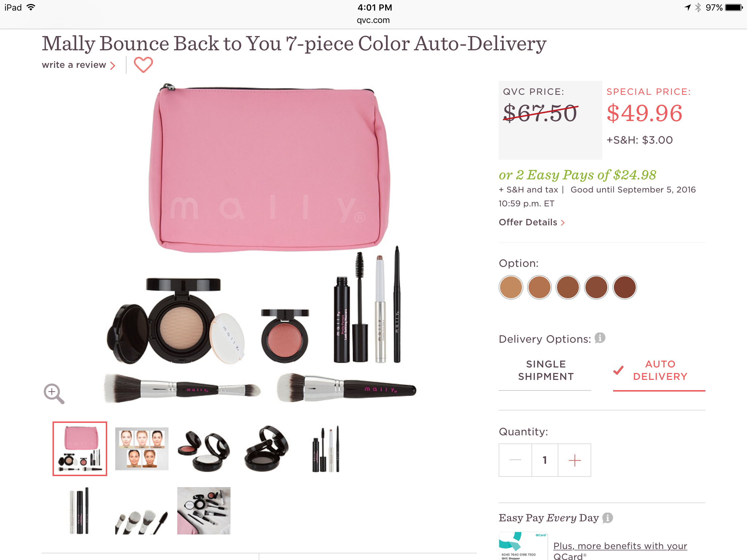Image resolution: width=747 pixels, height=560 pixels.
Task: Show the makeup brushes thumbnail
Action: point(142,511)
